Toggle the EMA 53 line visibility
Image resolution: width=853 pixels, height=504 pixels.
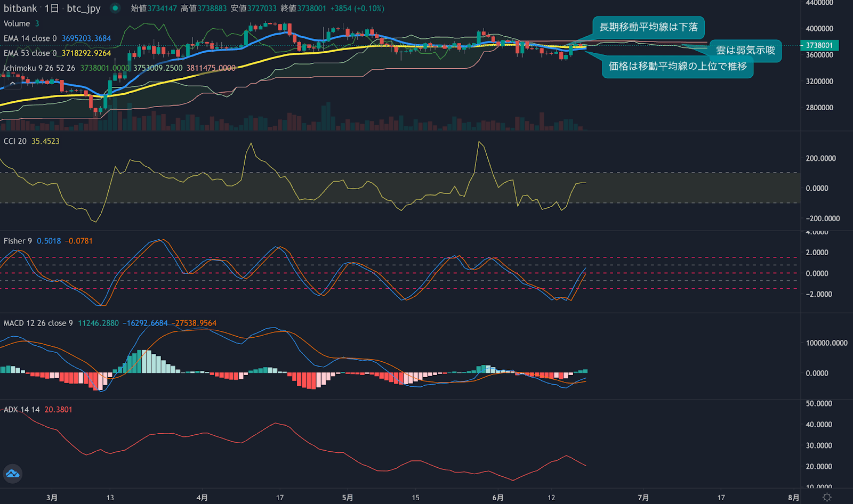(30, 53)
